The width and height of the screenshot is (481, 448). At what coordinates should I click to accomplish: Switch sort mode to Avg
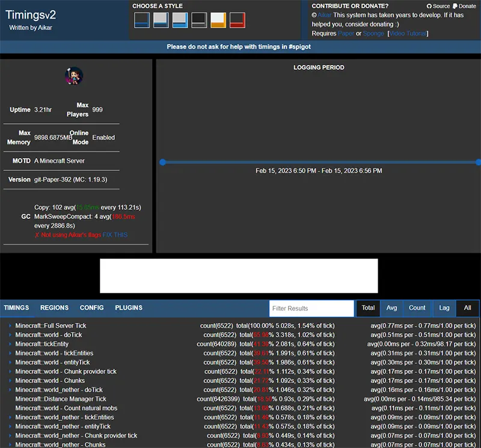pos(391,308)
